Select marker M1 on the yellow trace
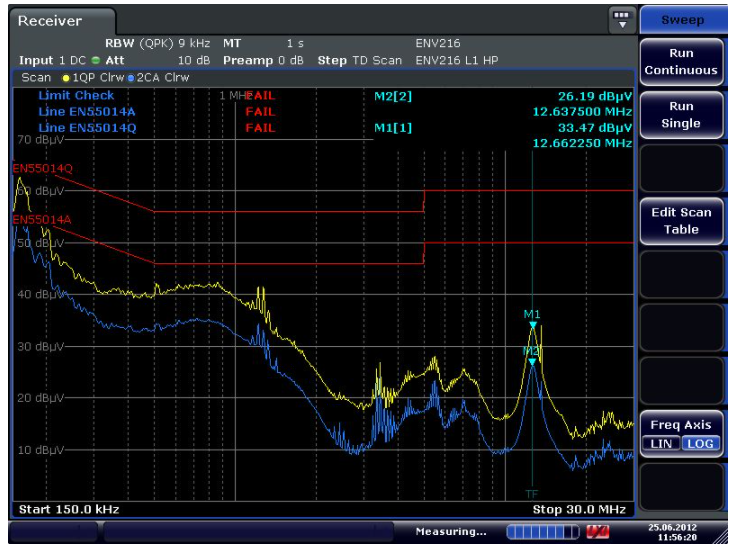This screenshot has width=737, height=544. coord(533,324)
